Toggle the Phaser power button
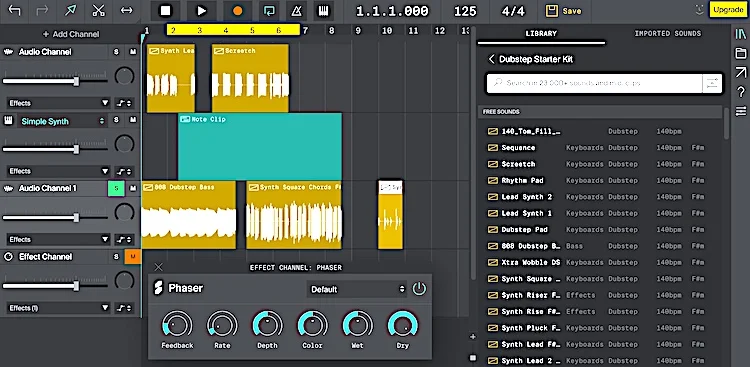This screenshot has height=367, width=750. 419,289
